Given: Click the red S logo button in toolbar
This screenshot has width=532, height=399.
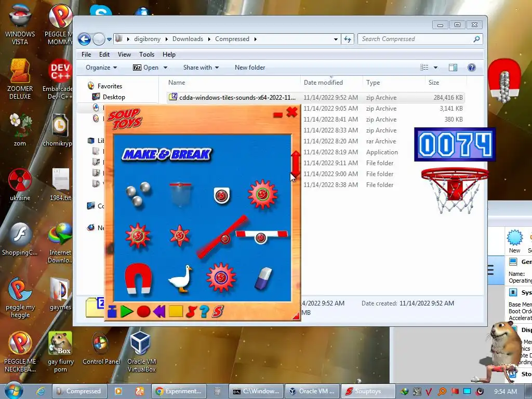Looking at the screenshot, I should (218, 311).
